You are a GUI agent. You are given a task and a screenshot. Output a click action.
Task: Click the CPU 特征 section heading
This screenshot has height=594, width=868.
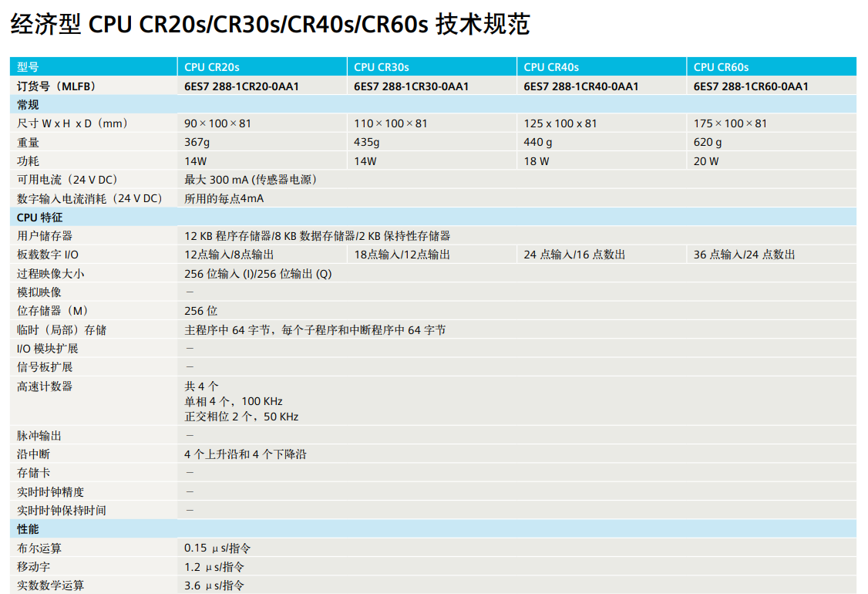coord(40,218)
